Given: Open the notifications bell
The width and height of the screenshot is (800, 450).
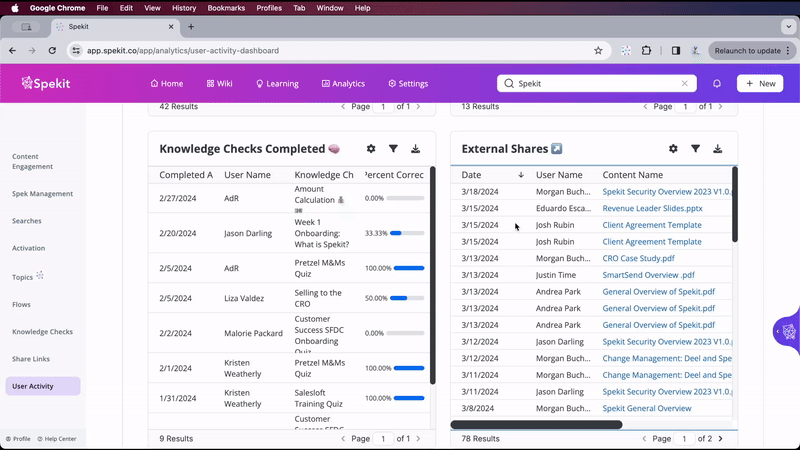Looking at the screenshot, I should [717, 83].
